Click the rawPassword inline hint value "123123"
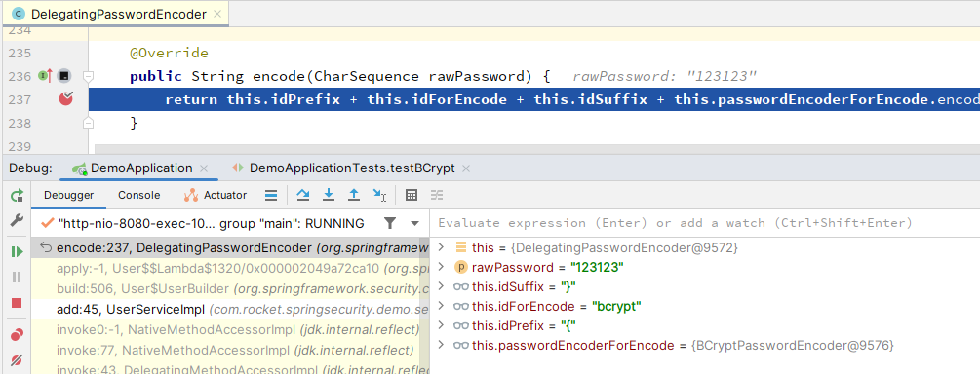980x374 pixels. pos(722,77)
